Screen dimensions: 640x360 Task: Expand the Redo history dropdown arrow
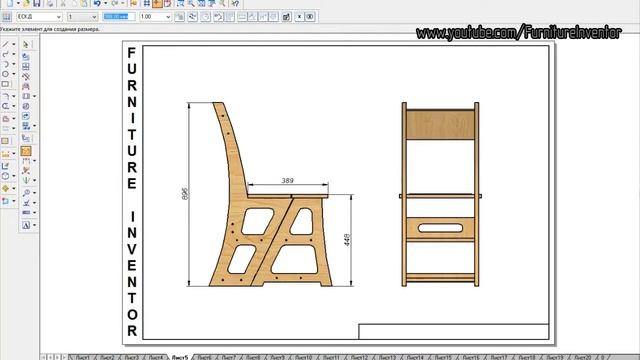point(122,3)
